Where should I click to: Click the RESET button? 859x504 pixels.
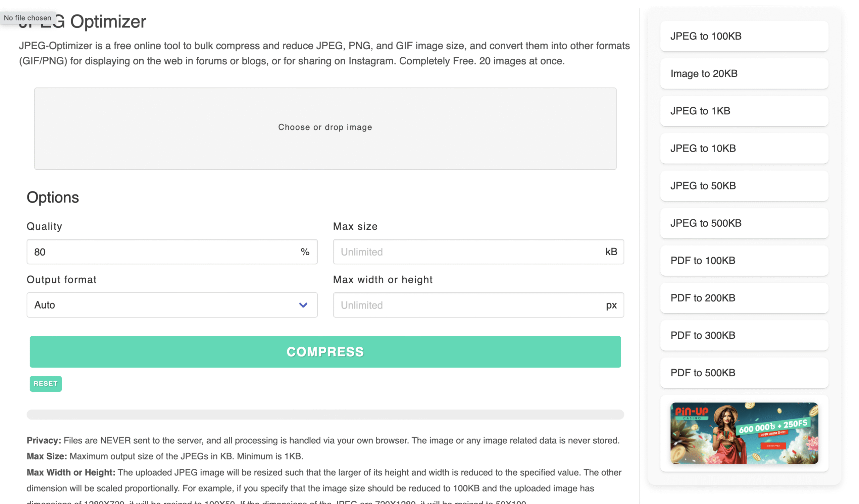point(45,384)
